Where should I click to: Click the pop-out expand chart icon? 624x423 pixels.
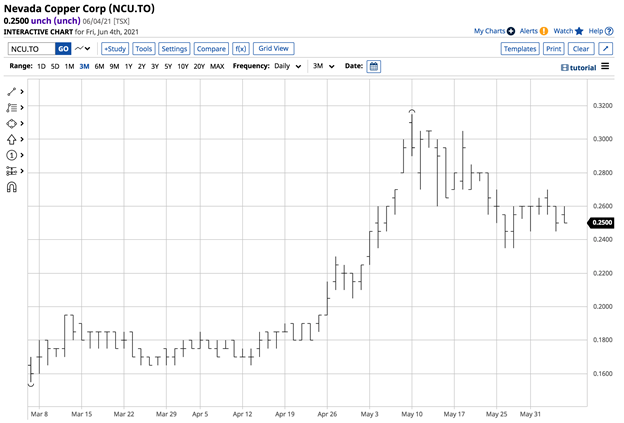(x=607, y=48)
